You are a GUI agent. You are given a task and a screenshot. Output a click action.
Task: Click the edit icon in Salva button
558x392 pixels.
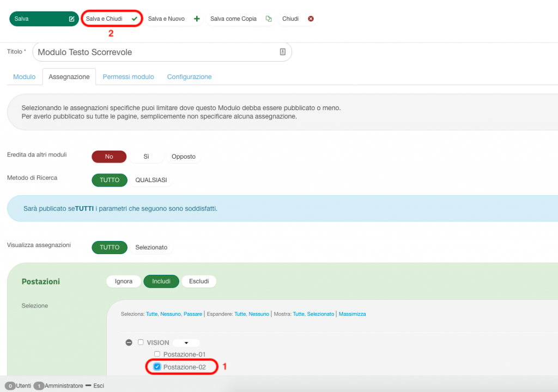[x=71, y=19]
